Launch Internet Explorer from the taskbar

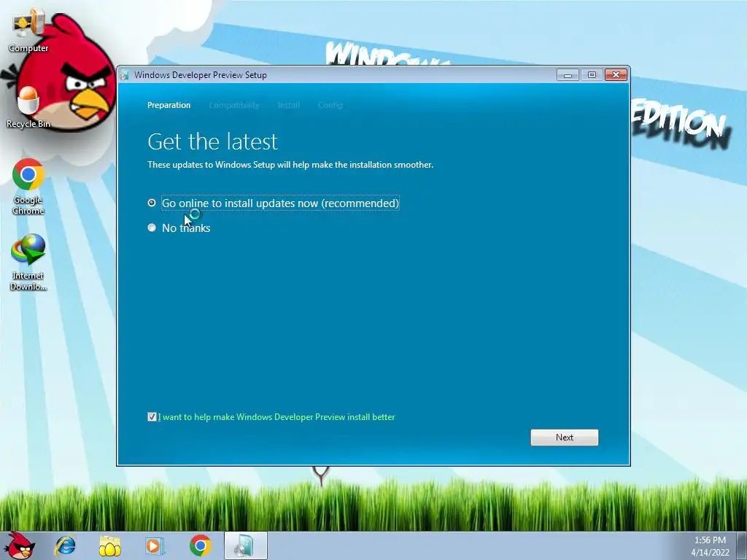tap(65, 545)
